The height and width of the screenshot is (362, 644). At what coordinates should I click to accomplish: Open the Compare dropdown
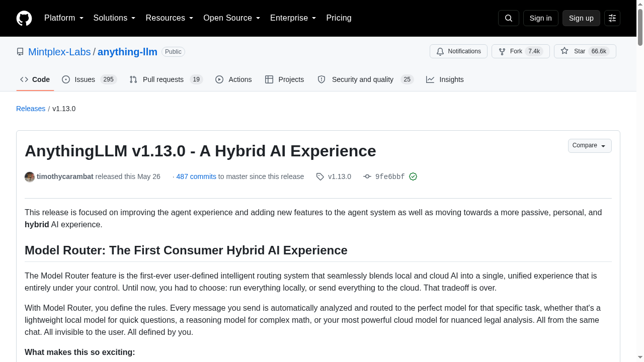(590, 146)
